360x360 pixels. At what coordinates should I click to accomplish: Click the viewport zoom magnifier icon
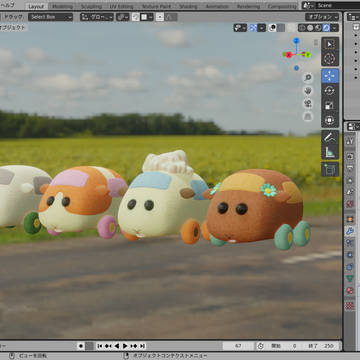coord(308,78)
